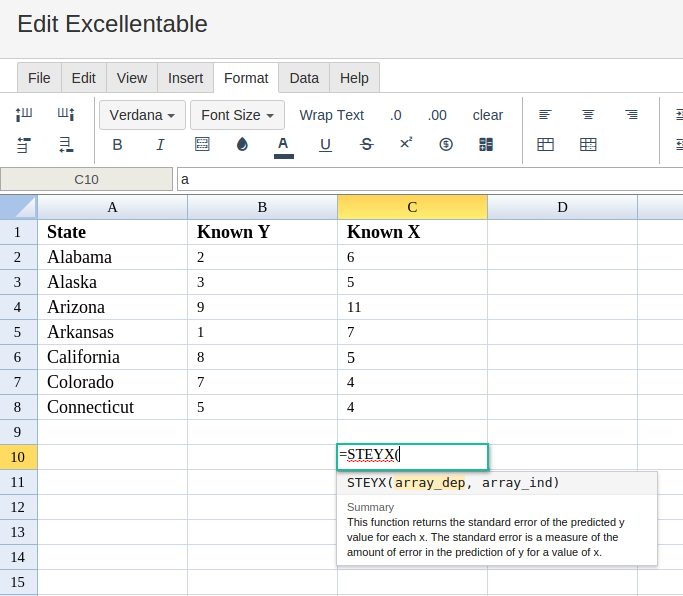This screenshot has height=596, width=683.
Task: Click the currency format icon
Action: 446,145
